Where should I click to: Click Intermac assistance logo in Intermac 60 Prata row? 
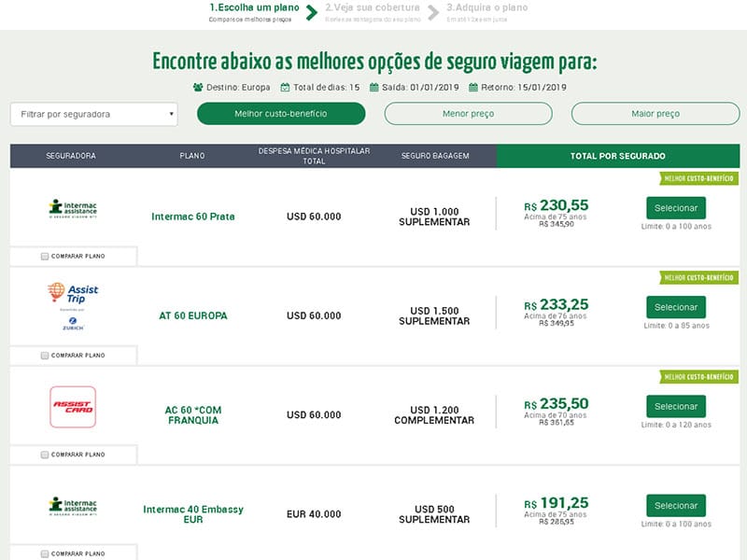pyautogui.click(x=73, y=208)
